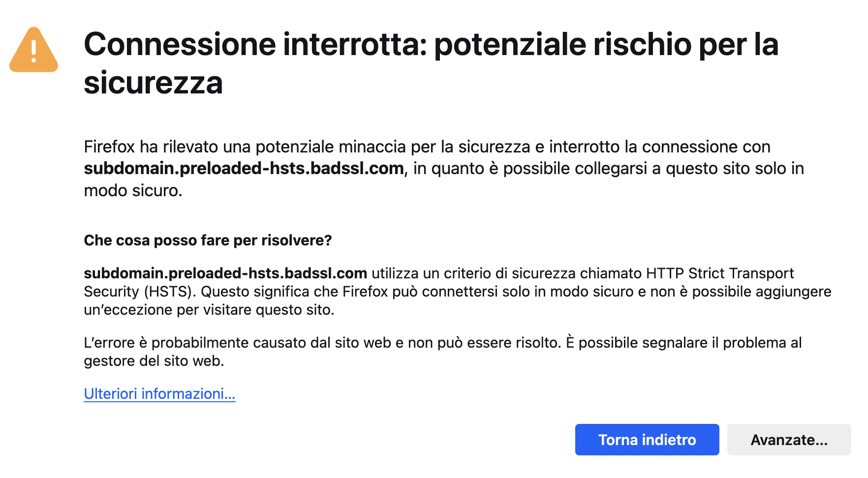Image resolution: width=868 pixels, height=478 pixels.
Task: Click the bold domain in the first paragraph
Action: 244,169
